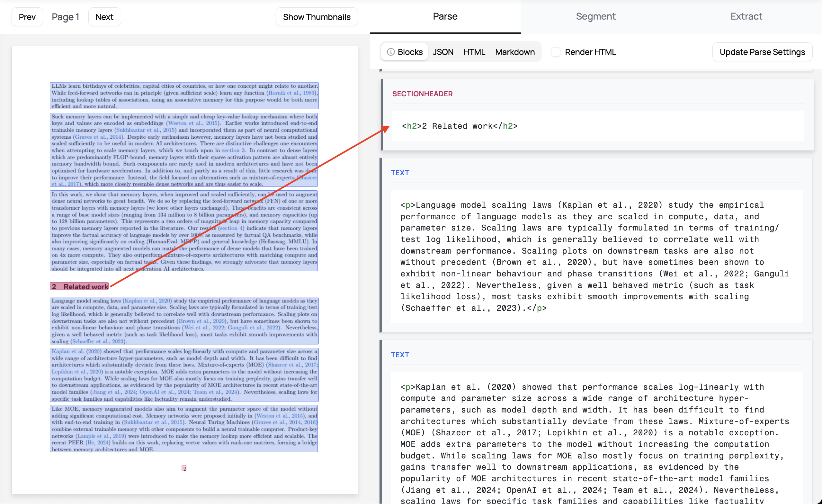Select the first highlighted paragraph about LLMs birthdays
The width and height of the screenshot is (822, 504).
click(184, 96)
